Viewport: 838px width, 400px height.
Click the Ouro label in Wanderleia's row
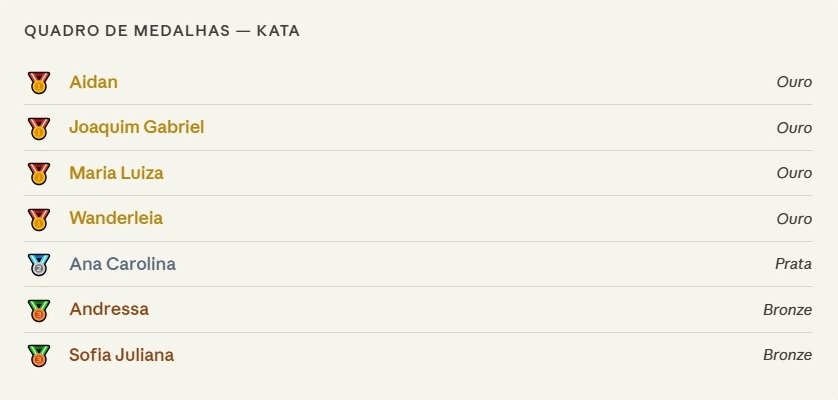(794, 218)
